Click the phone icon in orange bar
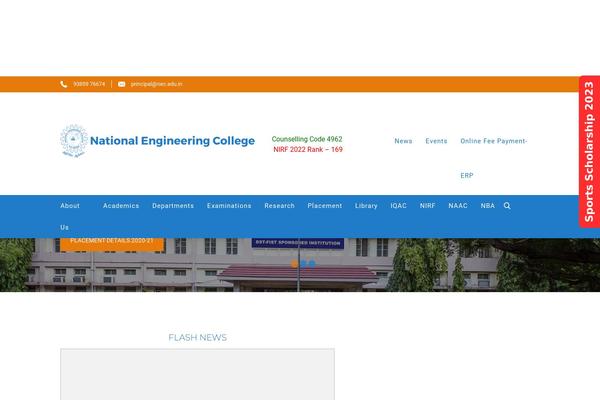Viewport: 600px width, 400px height. pos(64,84)
